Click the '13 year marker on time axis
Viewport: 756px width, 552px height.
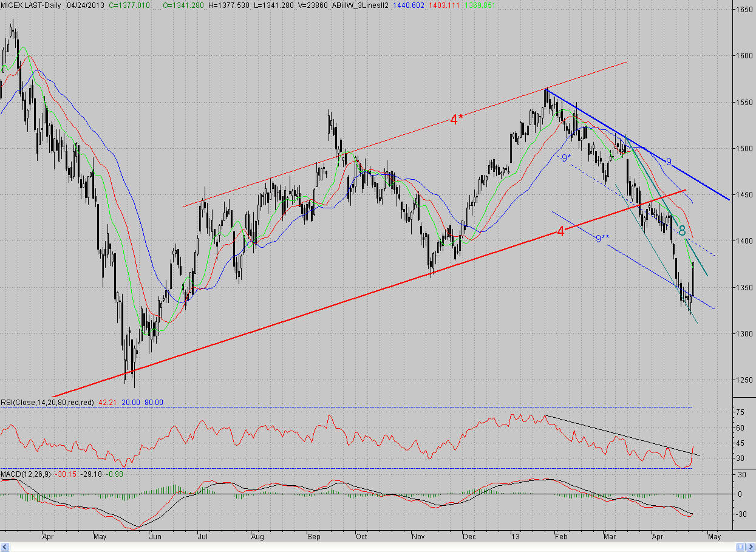(516, 537)
